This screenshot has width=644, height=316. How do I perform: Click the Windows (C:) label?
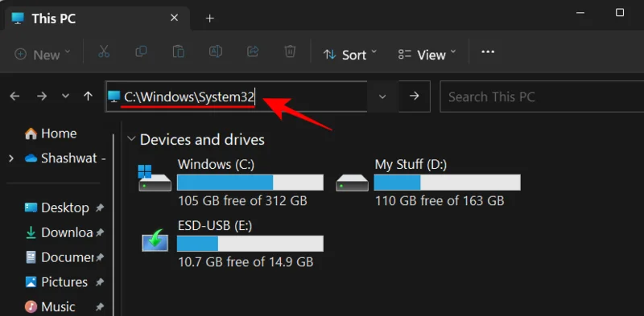coord(216,164)
